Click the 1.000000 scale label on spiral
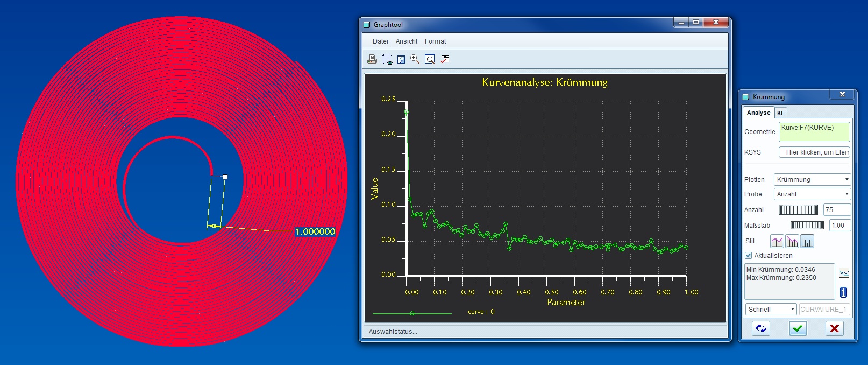Image resolution: width=868 pixels, height=365 pixels. (x=315, y=231)
